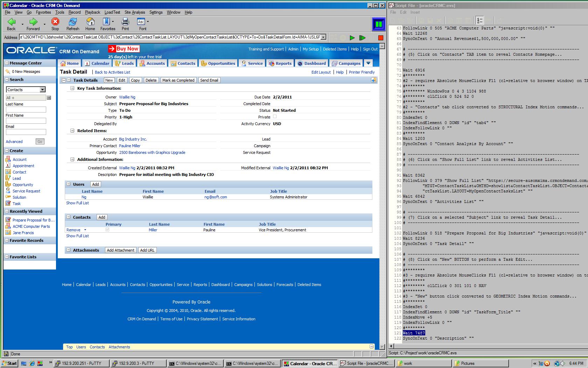Image resolution: width=588 pixels, height=368 pixels.
Task: Click the red Buy Now button
Action: coord(124,49)
